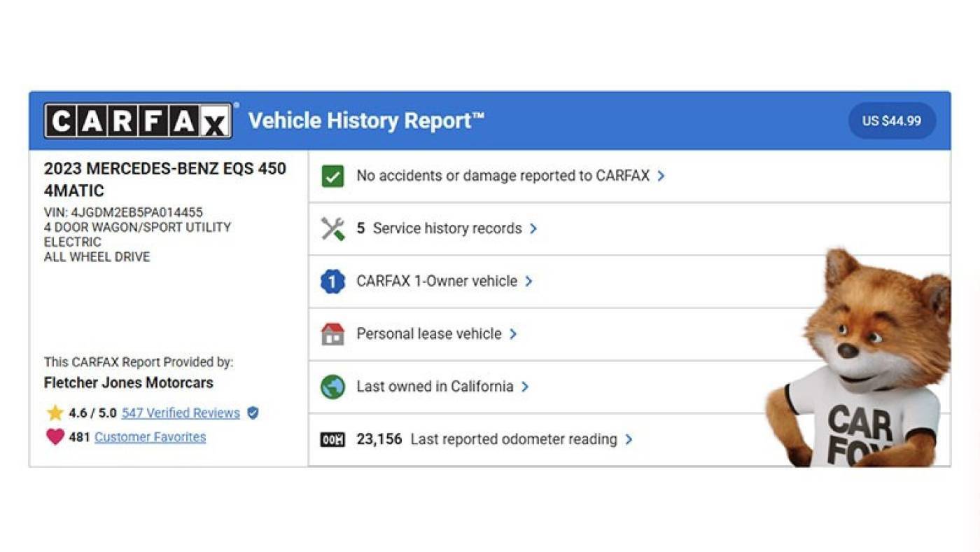Expand Personal lease vehicle chevron
980x552 pixels.
(513, 334)
